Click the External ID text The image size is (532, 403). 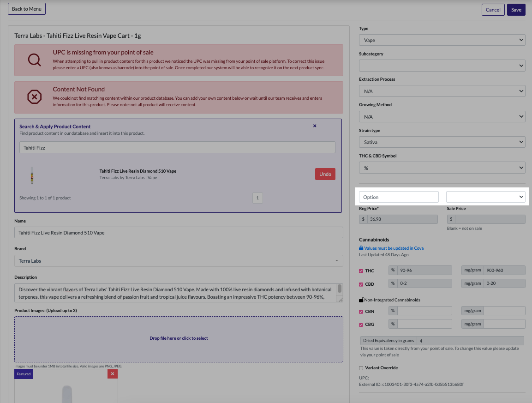[411, 385]
